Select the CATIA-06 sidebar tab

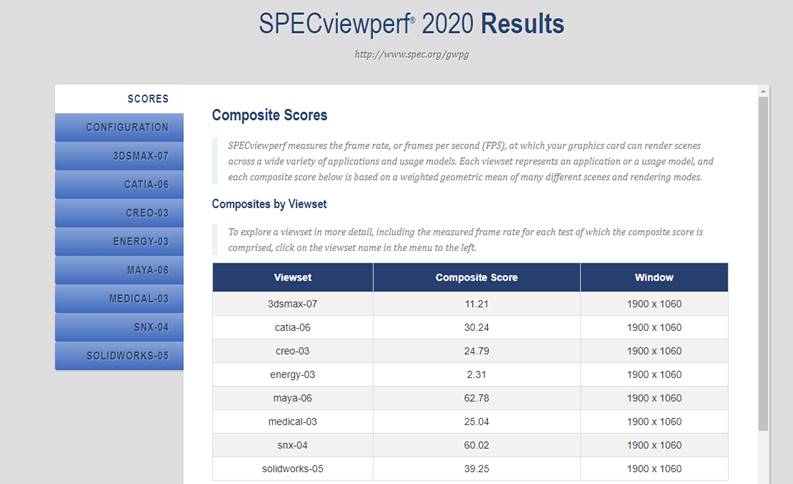tap(119, 184)
